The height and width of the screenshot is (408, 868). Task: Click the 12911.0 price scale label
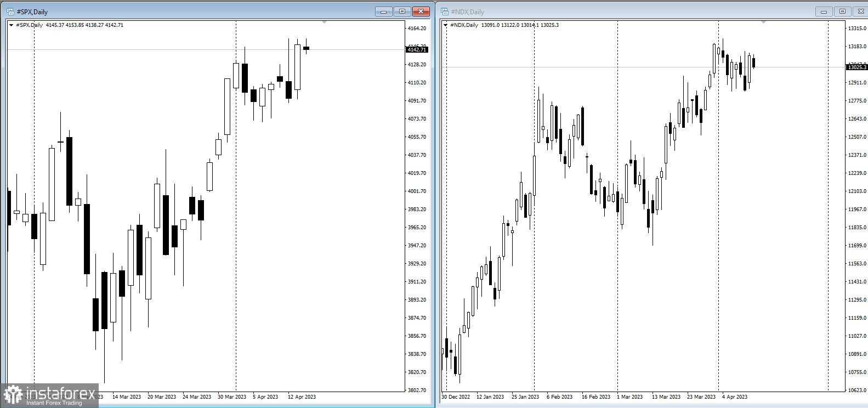pos(857,83)
